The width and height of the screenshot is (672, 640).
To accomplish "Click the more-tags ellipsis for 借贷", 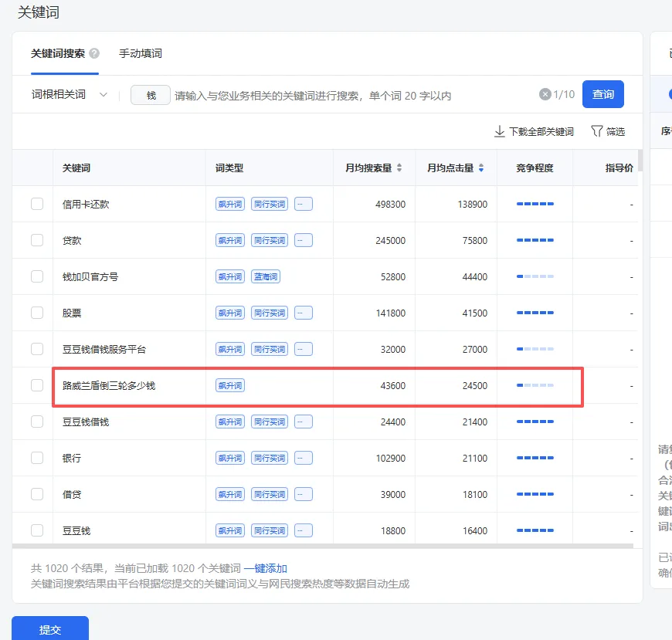I will [304, 494].
